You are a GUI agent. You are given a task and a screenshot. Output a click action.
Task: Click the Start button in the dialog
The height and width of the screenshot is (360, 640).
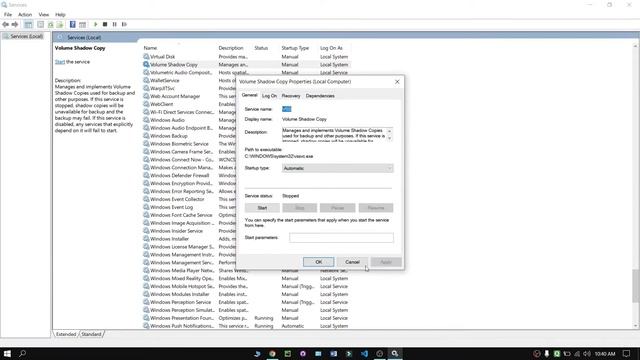click(262, 208)
